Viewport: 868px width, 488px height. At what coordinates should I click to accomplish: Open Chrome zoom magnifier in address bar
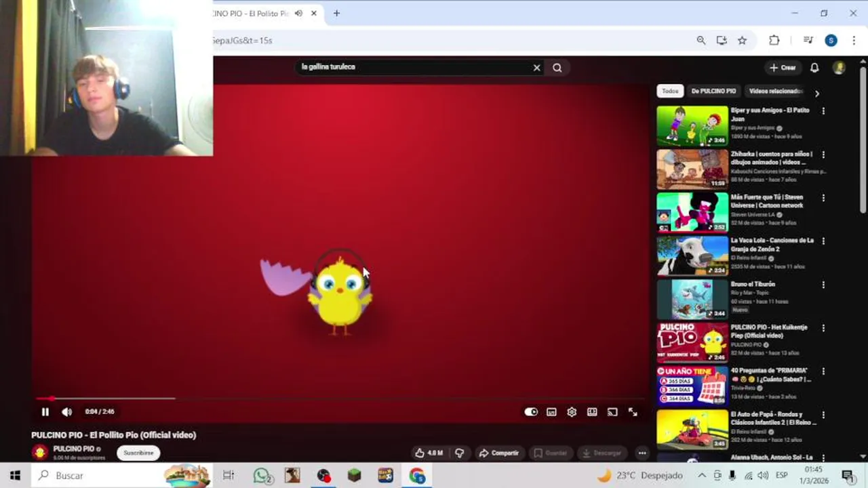click(701, 41)
